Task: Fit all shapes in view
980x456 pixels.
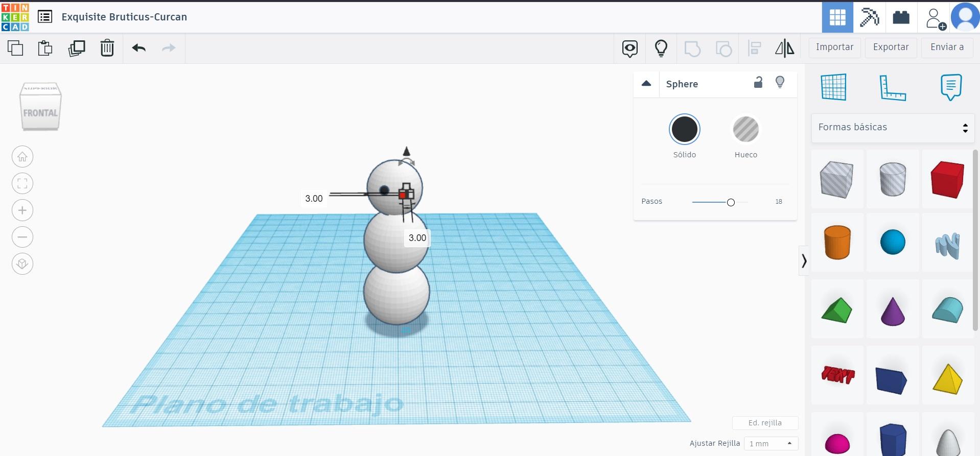Action: (22, 183)
